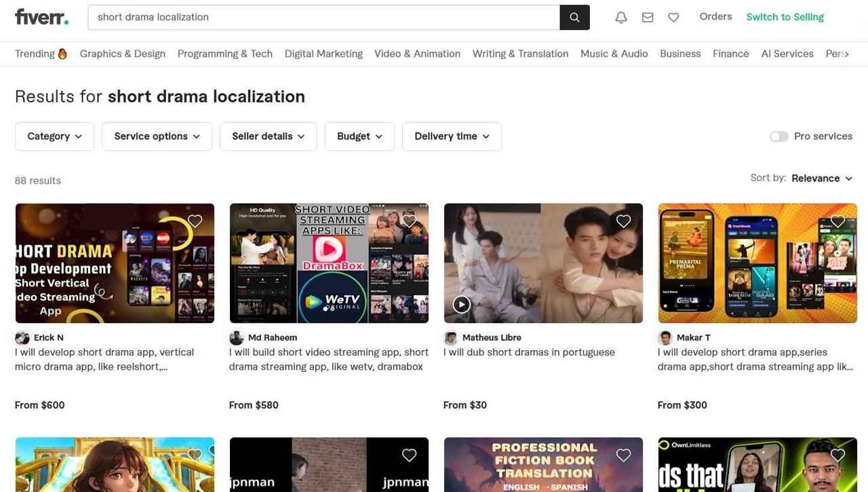This screenshot has height=492, width=868.
Task: Open the Category filter dropdown
Action: [55, 136]
